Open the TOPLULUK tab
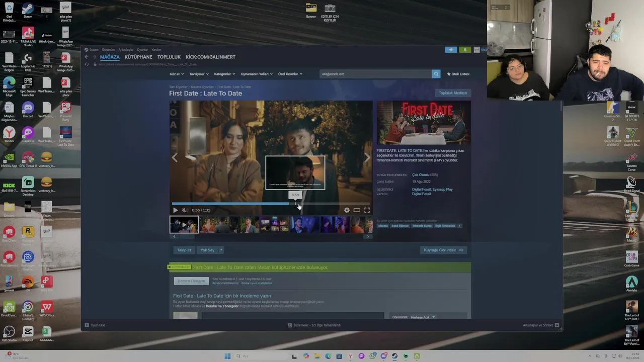Viewport: 644px width, 362px height. pyautogui.click(x=169, y=57)
